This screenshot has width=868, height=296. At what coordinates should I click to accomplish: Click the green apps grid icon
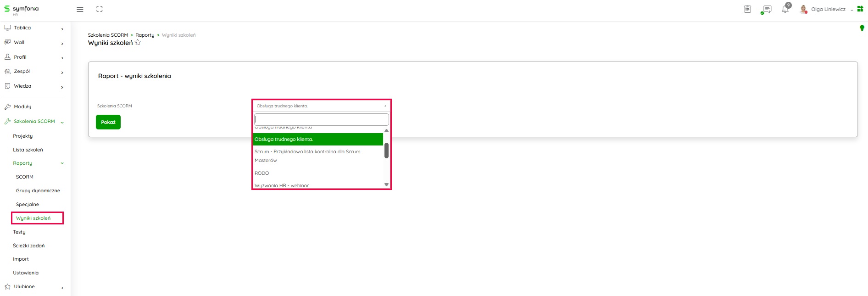coord(860,9)
